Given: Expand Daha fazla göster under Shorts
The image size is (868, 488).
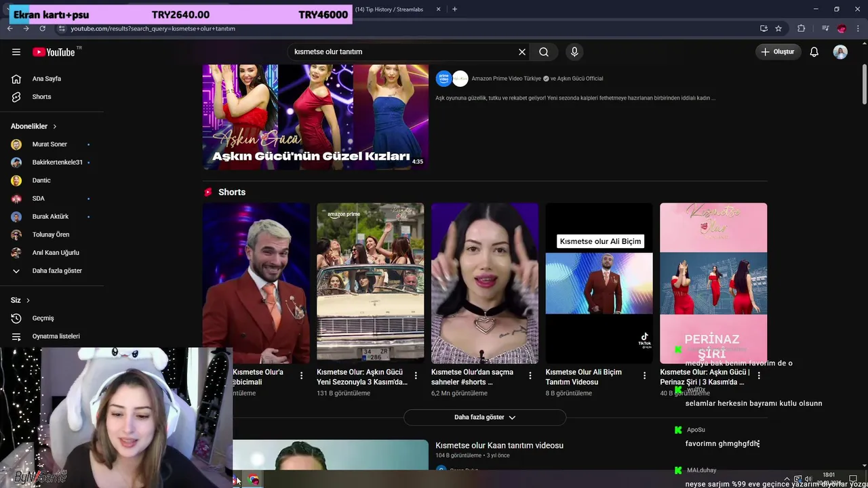Looking at the screenshot, I should 485,418.
